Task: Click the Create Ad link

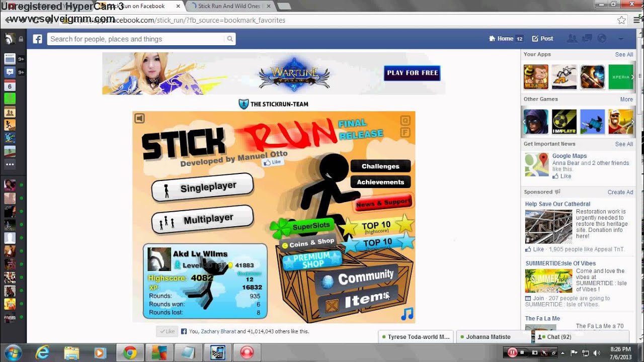Action: (x=620, y=192)
